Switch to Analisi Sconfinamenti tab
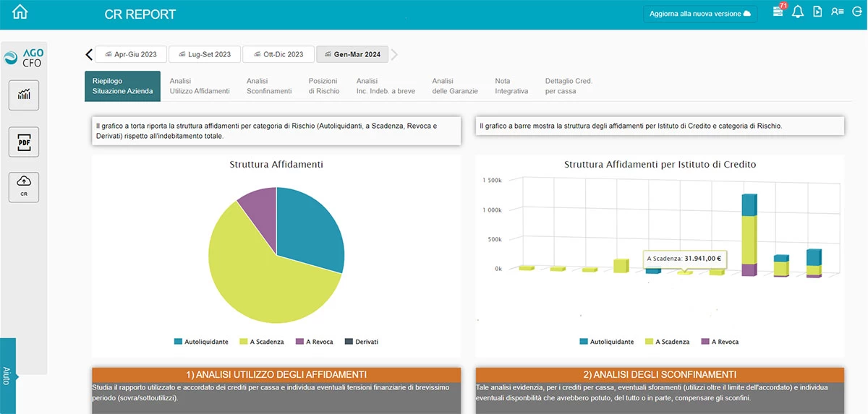Viewport: 868px width, 414px height. [269, 86]
